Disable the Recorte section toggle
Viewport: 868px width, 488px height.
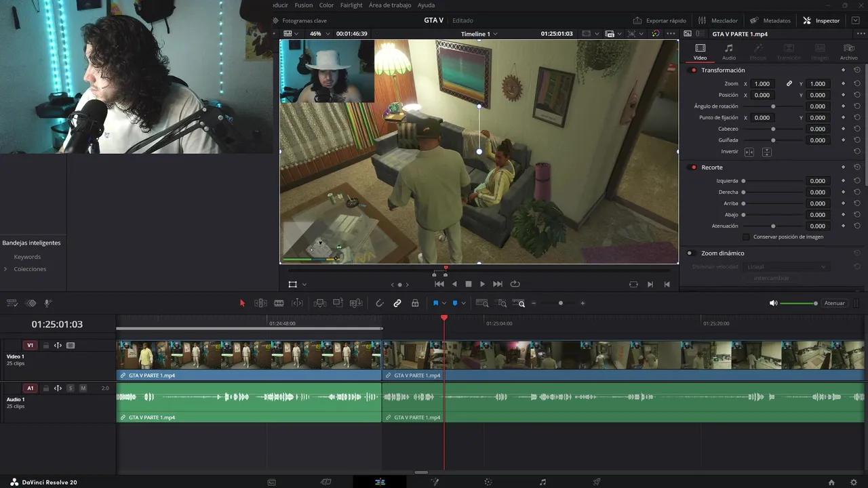(x=693, y=167)
